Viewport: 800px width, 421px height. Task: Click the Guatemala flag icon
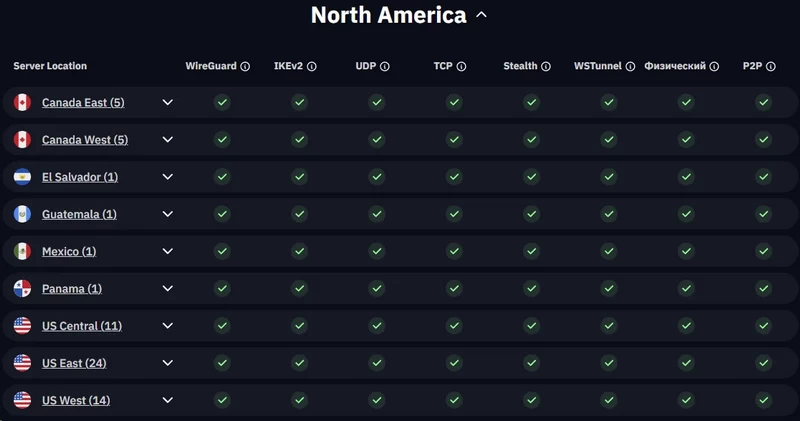(x=22, y=214)
